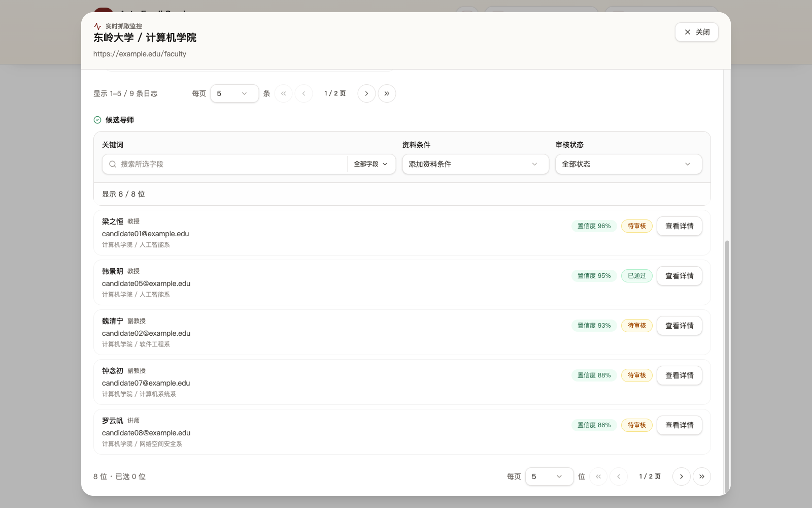This screenshot has height=508, width=812.
Task: View details for 梁之恒
Action: coord(679,226)
